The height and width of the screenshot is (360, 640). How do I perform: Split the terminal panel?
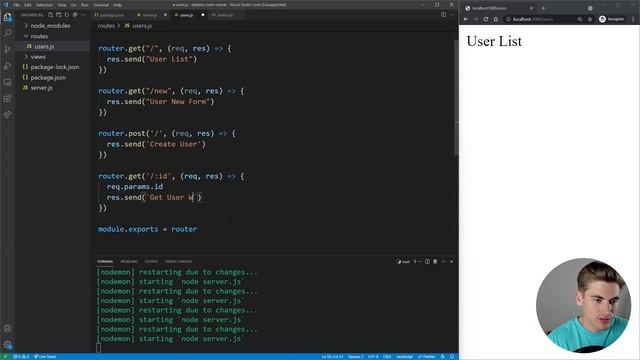pyautogui.click(x=427, y=261)
